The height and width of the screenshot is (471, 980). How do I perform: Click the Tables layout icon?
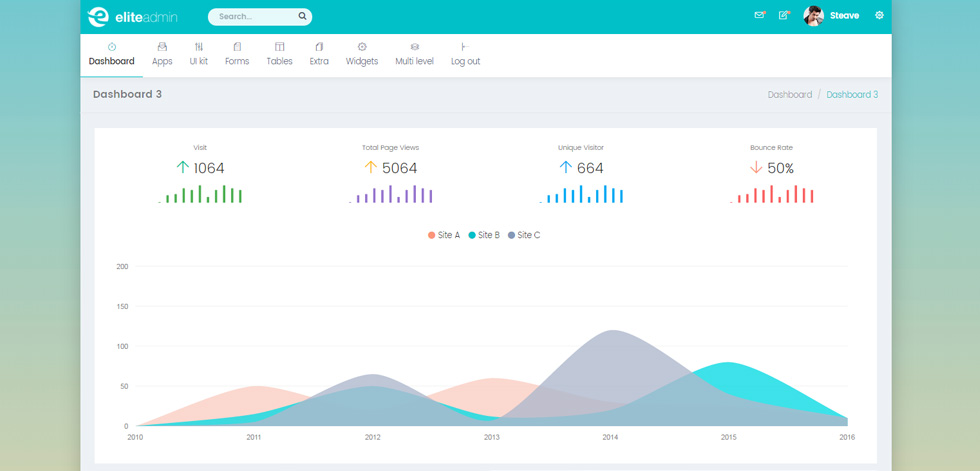click(279, 47)
